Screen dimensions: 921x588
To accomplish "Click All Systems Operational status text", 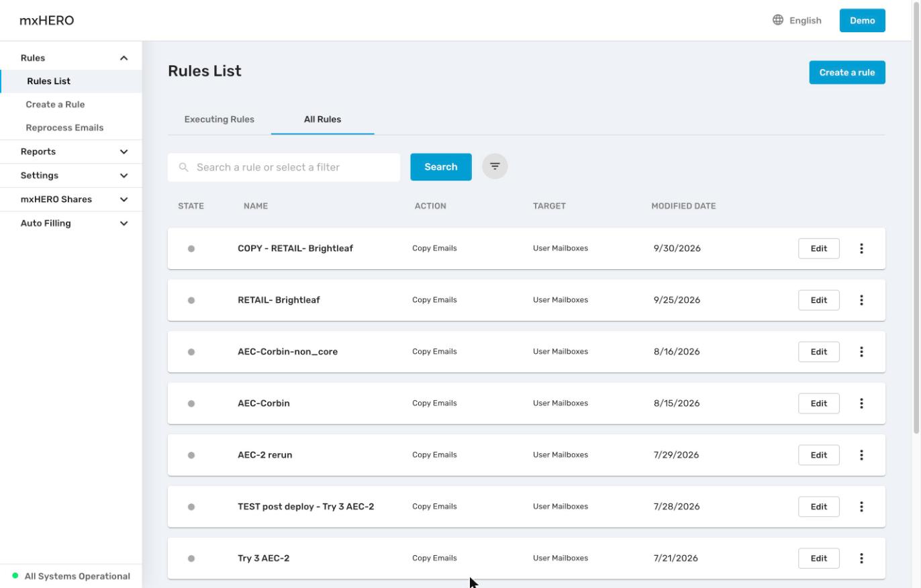I will (x=77, y=576).
